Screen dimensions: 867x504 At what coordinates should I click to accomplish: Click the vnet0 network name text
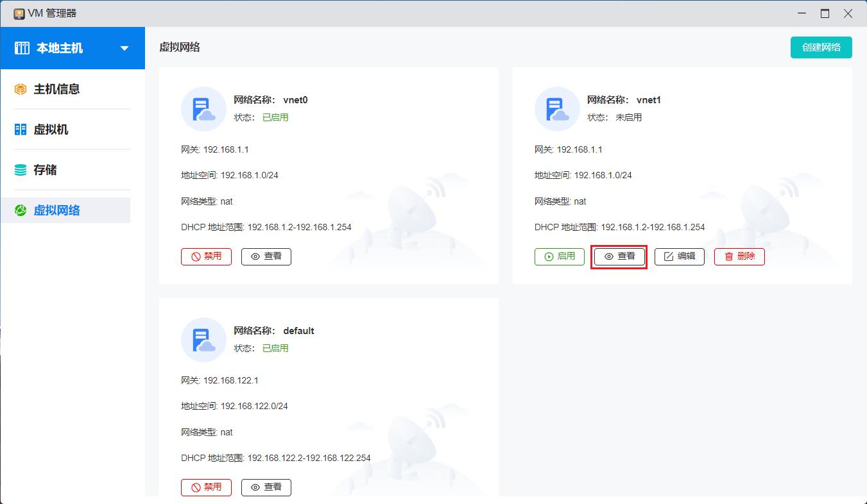pyautogui.click(x=295, y=100)
